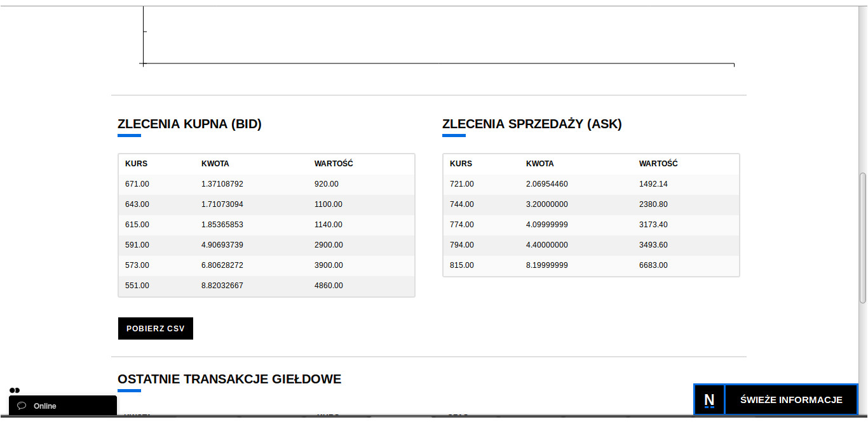Select the ask value 1492.14

653,184
